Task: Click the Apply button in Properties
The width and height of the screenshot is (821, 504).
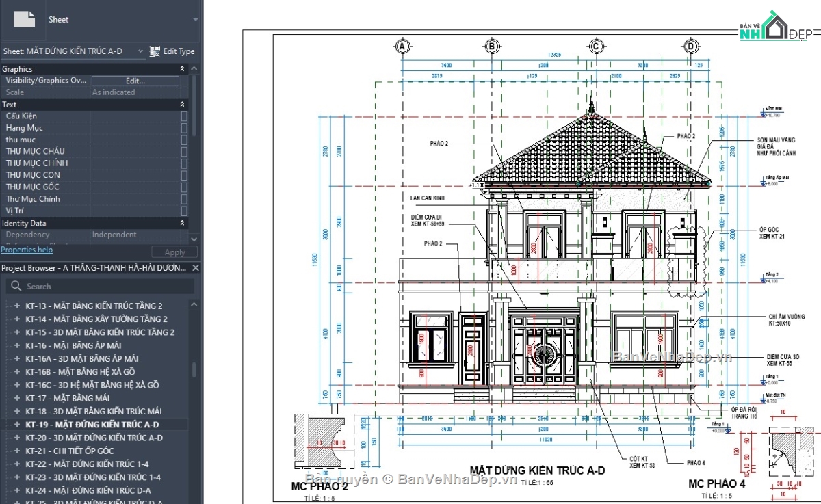Action: [175, 252]
